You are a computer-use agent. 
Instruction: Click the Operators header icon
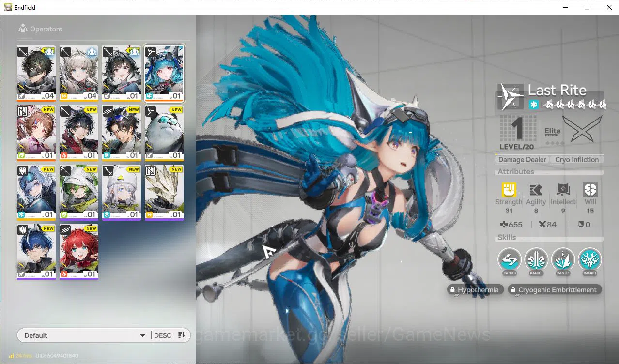coord(22,29)
